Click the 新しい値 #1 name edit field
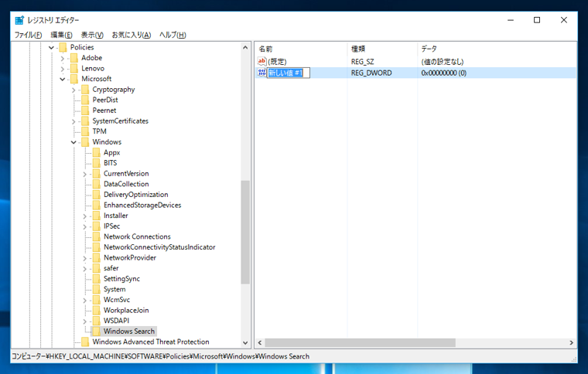The image size is (588, 374). [x=289, y=73]
